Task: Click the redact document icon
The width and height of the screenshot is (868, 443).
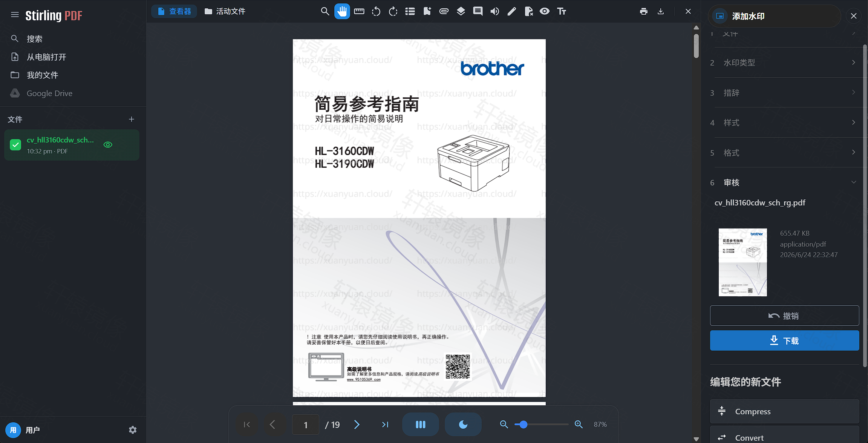Action: tap(528, 11)
